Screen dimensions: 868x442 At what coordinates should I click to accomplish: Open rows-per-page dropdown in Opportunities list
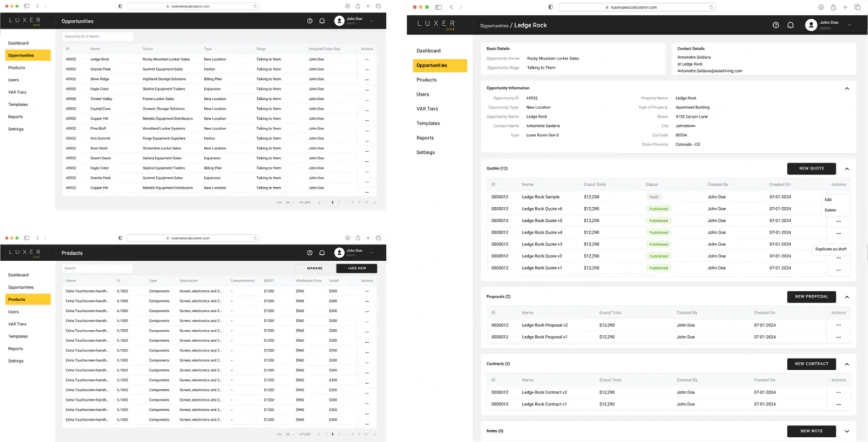[x=290, y=202]
